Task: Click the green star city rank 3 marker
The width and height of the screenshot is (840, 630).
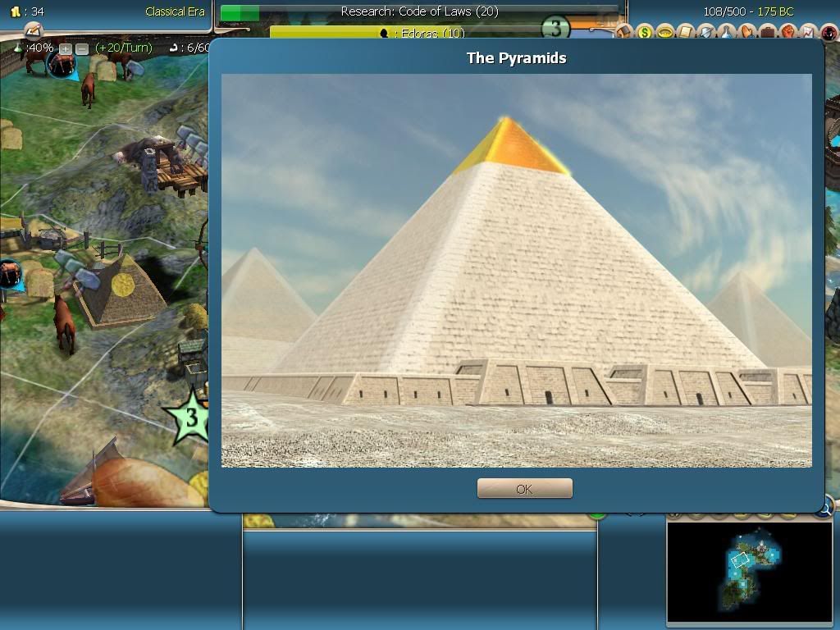Action: (189, 418)
